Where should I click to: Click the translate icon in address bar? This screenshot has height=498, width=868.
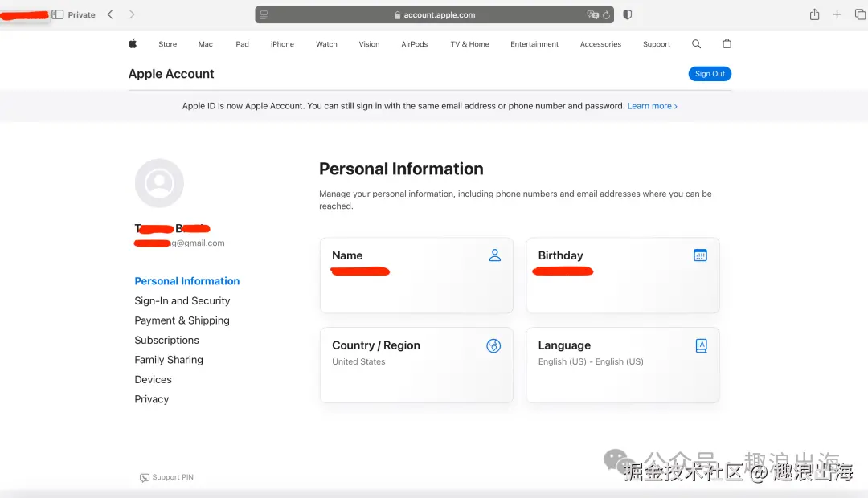coord(593,15)
